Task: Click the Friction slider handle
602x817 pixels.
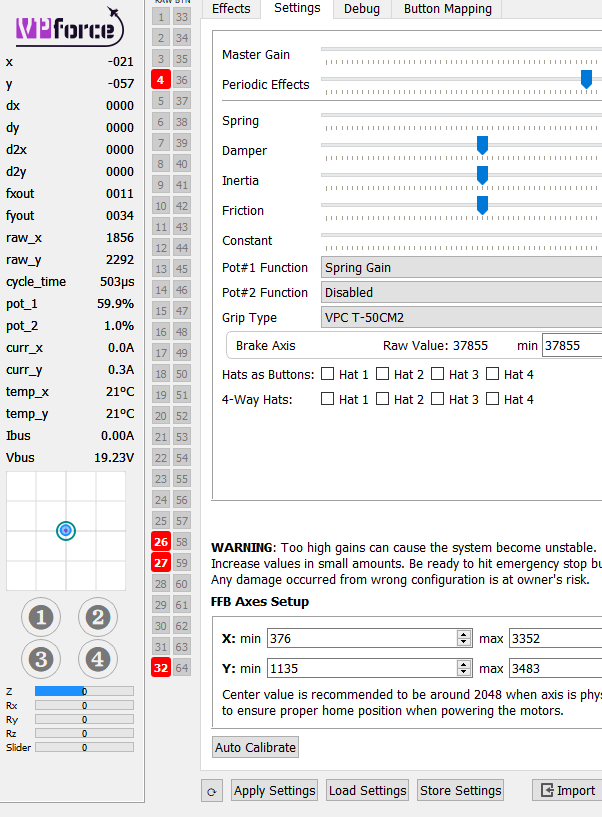Action: [x=483, y=205]
